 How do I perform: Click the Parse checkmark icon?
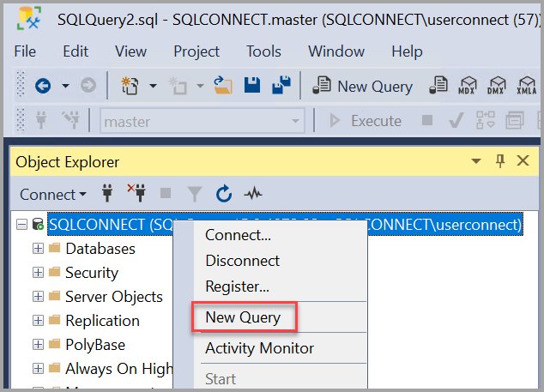click(456, 120)
